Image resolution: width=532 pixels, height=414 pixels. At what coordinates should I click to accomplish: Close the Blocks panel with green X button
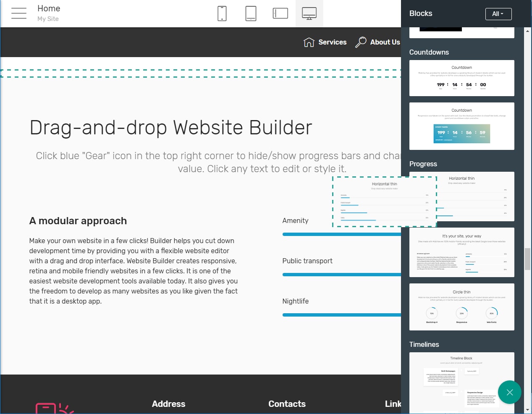click(x=509, y=392)
